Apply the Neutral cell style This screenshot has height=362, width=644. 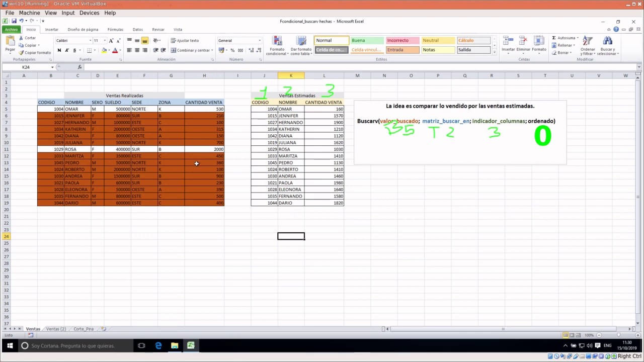[x=438, y=40]
